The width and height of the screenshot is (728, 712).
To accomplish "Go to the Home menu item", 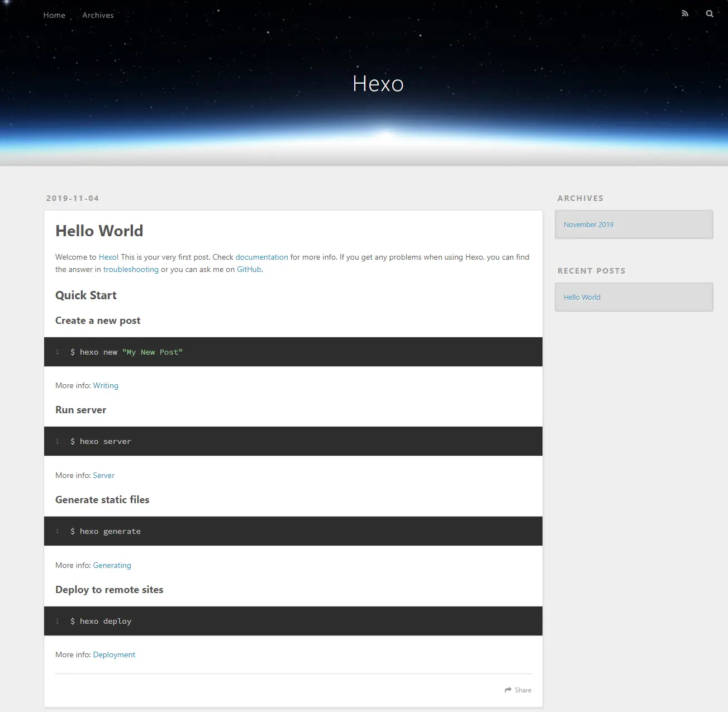I will point(54,15).
